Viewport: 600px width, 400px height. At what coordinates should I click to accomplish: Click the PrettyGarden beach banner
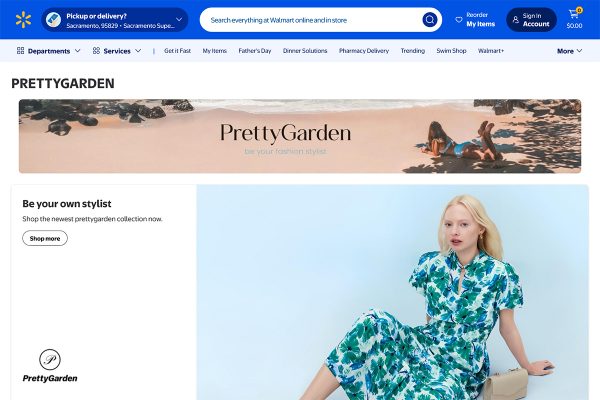[300, 136]
